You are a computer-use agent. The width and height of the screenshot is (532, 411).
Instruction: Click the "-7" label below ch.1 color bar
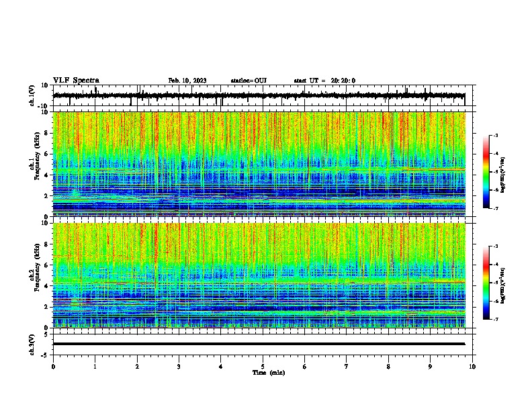[x=495, y=208]
